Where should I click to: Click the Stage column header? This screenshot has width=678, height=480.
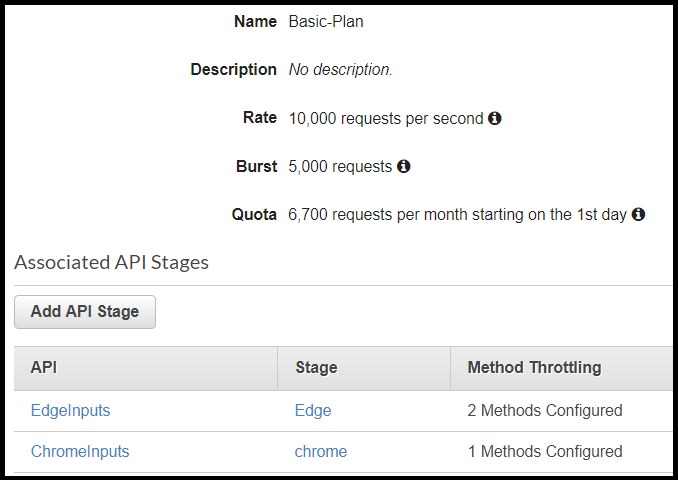[x=316, y=367]
